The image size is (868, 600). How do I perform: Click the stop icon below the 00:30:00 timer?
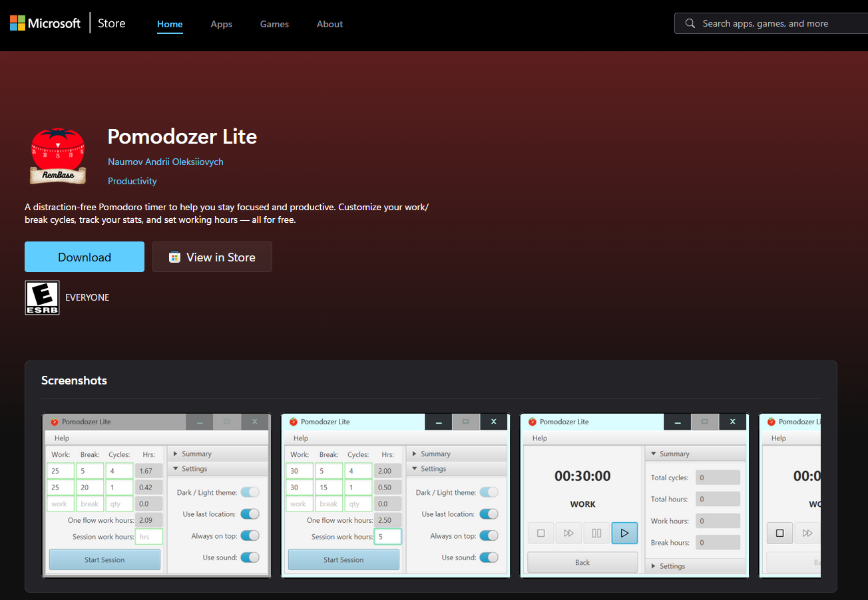click(x=541, y=533)
